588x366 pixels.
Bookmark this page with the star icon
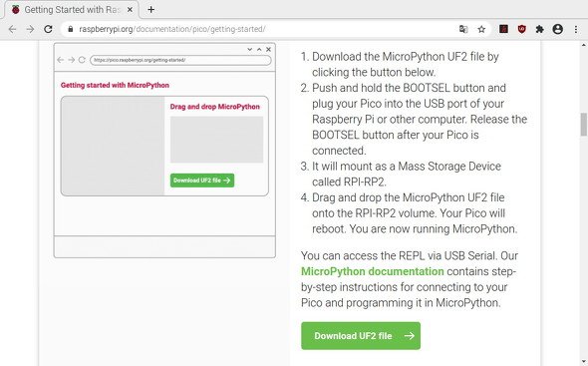pyautogui.click(x=481, y=29)
